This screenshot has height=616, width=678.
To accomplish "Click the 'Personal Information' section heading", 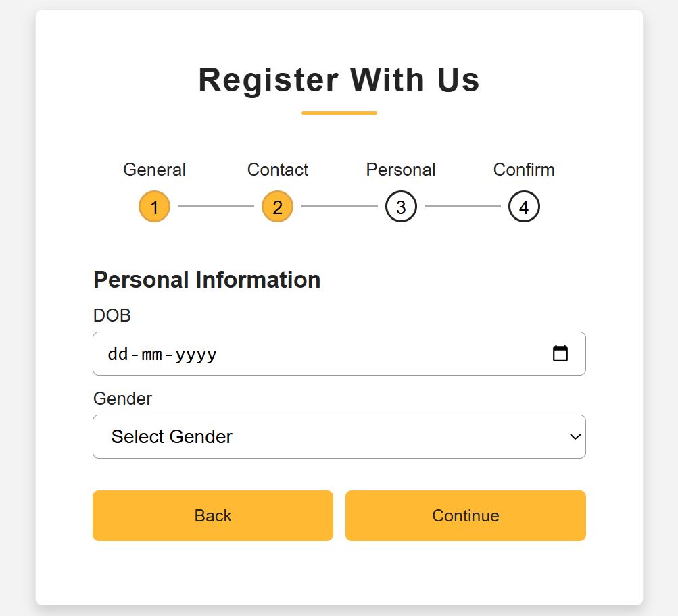I will point(207,280).
